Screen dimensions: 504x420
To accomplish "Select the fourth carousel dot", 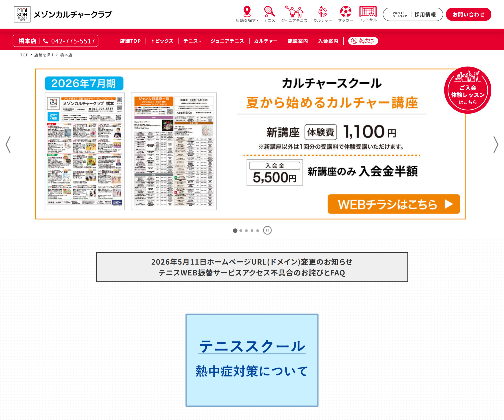I will click(252, 231).
